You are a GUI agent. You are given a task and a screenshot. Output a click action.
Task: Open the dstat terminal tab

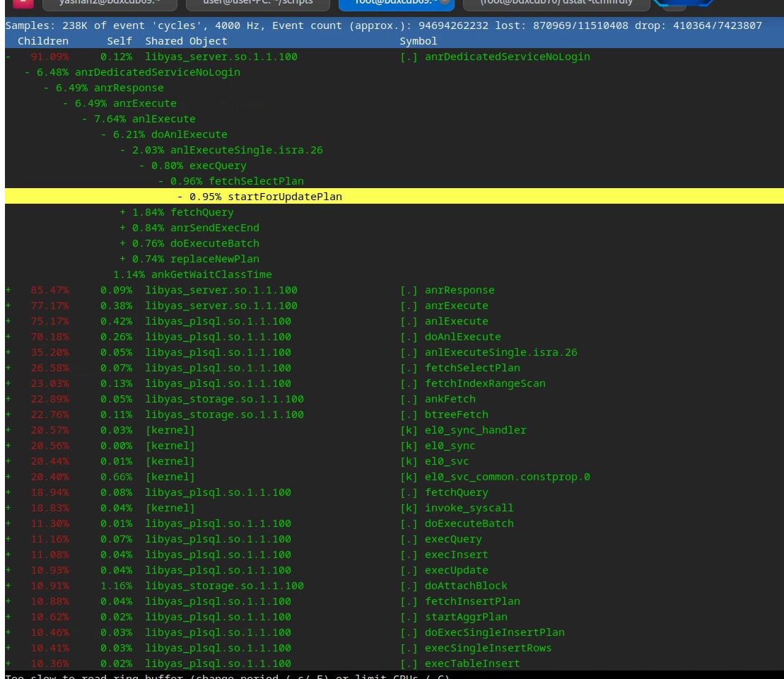tap(555, 3)
